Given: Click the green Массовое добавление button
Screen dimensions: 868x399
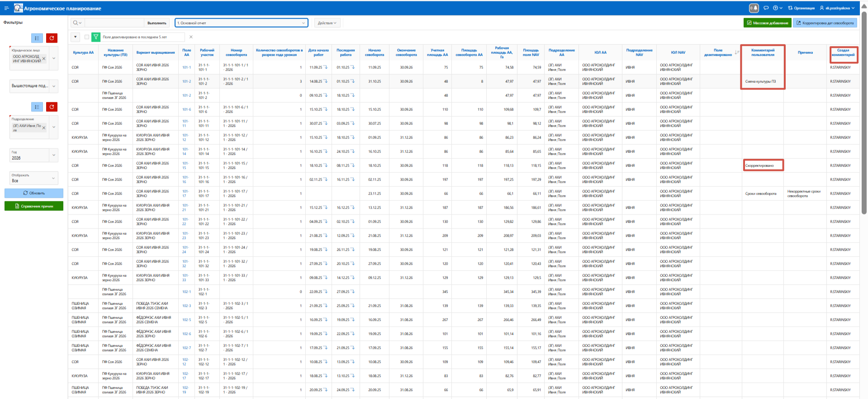Looking at the screenshot, I should point(767,23).
